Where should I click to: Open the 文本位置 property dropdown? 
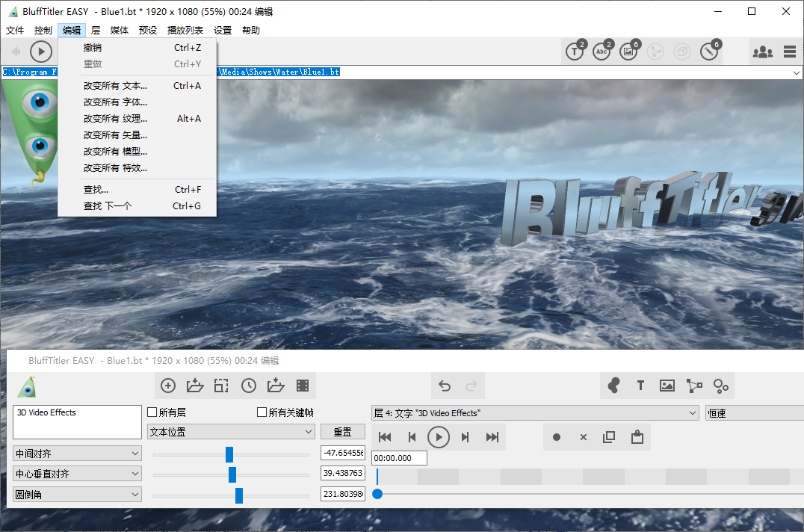click(231, 432)
